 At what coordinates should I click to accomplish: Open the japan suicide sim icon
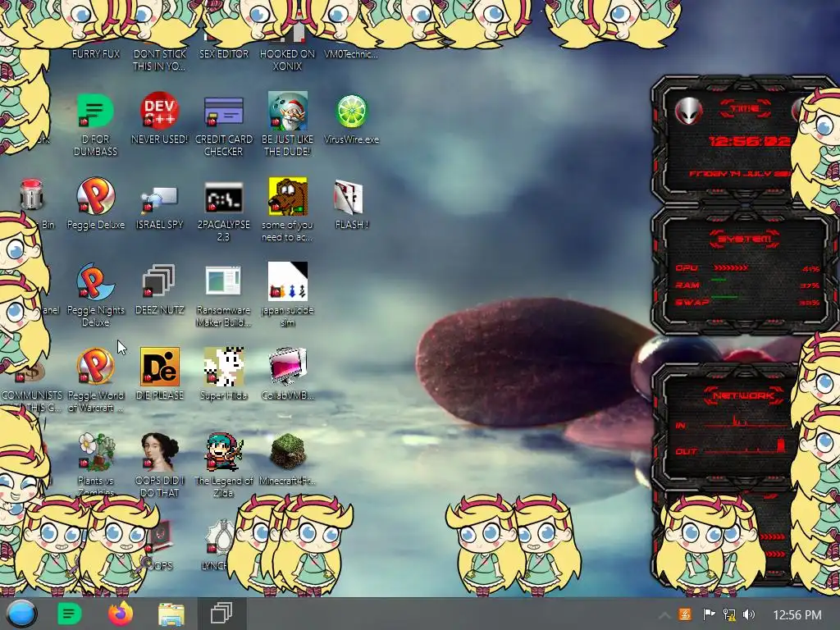(x=288, y=282)
